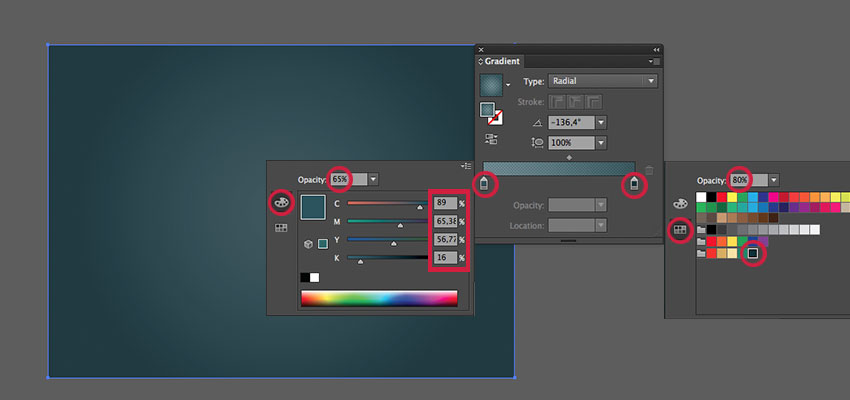This screenshot has width=850, height=400.
Task: Click the delete stop trash icon
Action: (x=648, y=171)
